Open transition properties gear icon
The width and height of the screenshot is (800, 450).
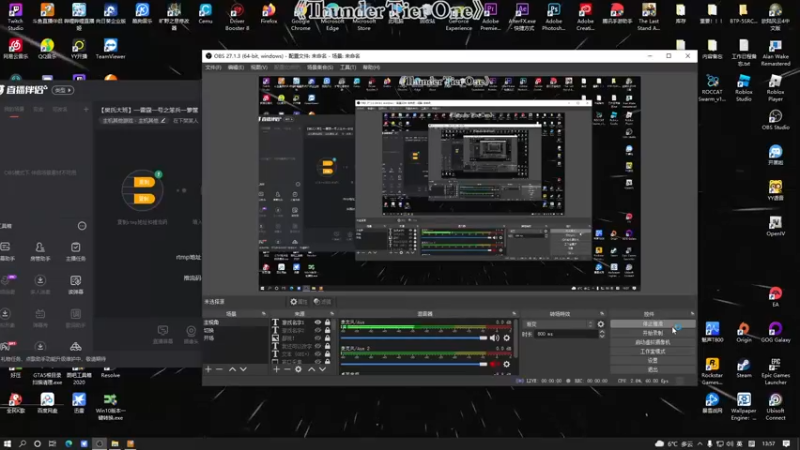pos(601,324)
